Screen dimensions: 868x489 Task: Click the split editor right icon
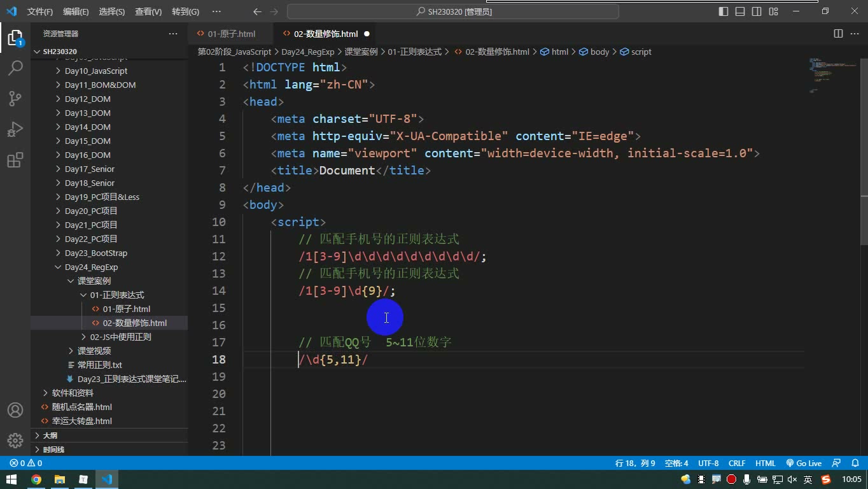[838, 34]
